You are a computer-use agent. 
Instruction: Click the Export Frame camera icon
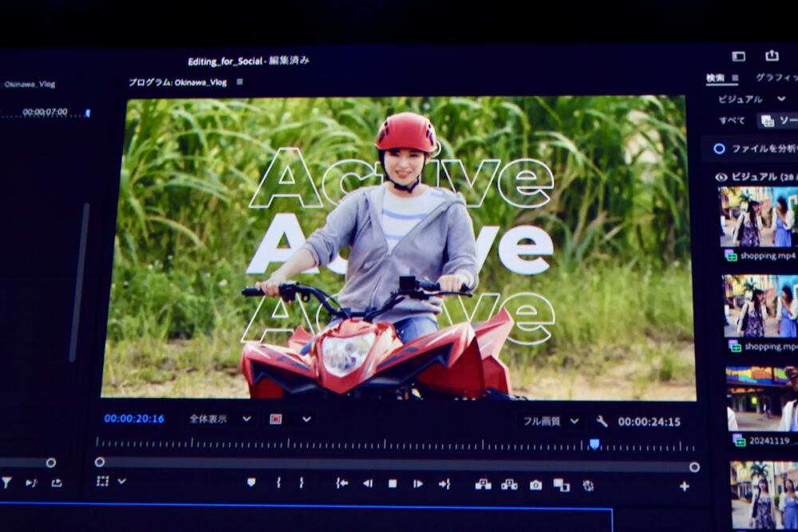point(535,484)
